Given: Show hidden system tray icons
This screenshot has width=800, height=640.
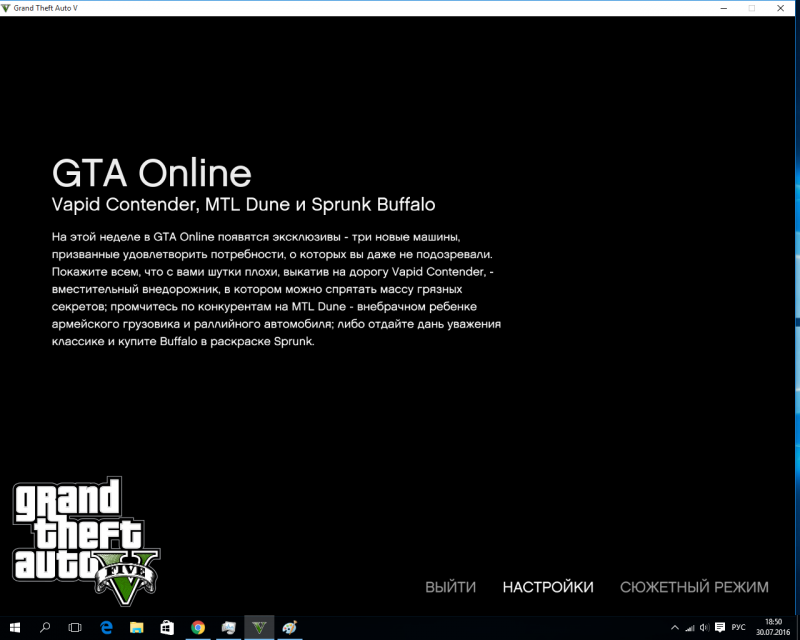Looking at the screenshot, I should click(x=674, y=628).
